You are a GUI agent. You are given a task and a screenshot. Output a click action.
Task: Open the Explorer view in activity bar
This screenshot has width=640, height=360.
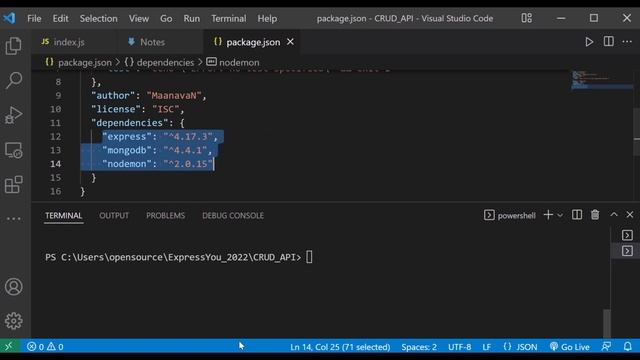coord(13,46)
